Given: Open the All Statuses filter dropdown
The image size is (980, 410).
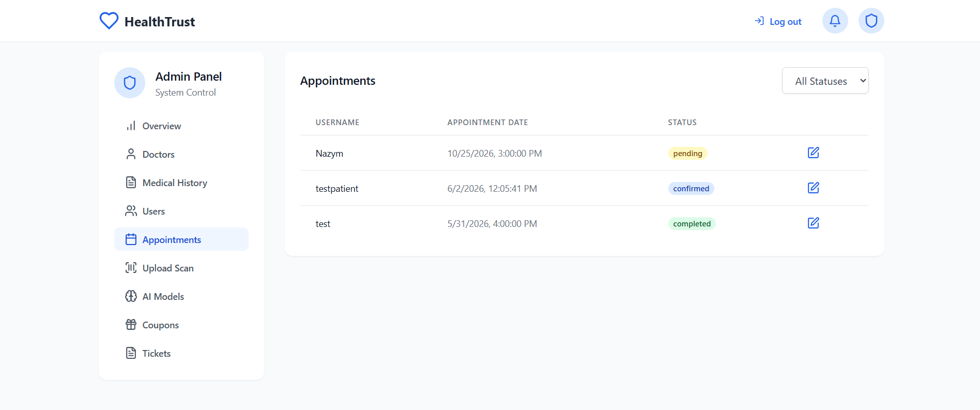Looking at the screenshot, I should [825, 81].
